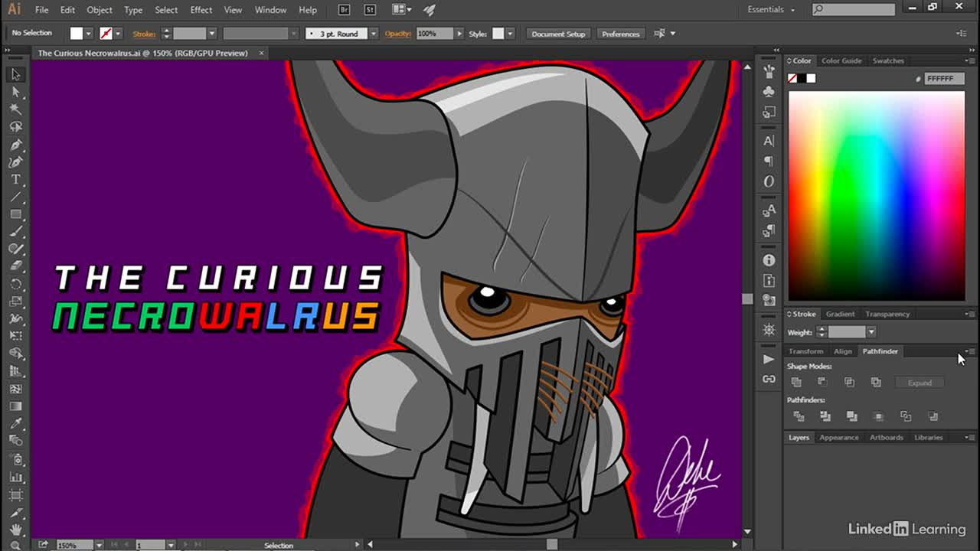Click the Crop pathfinder icon
The width and height of the screenshot is (980, 551).
879,416
